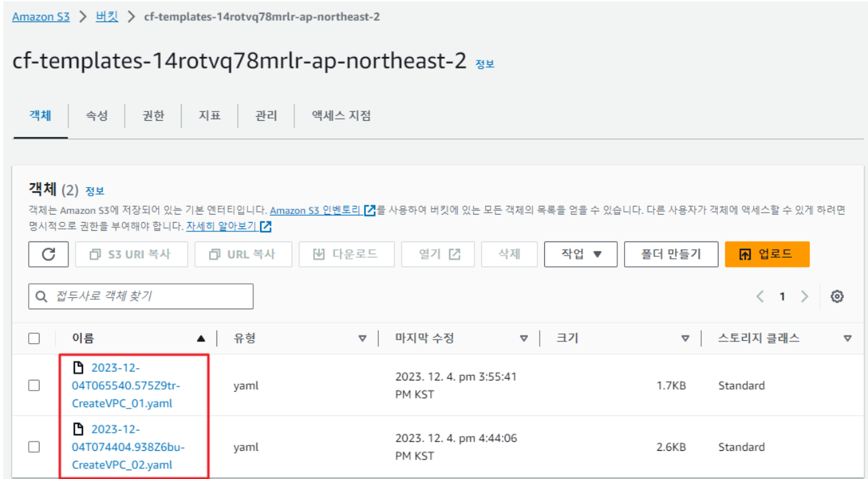868x479 pixels.
Task: Click the 다운로드 button
Action: coord(347,254)
